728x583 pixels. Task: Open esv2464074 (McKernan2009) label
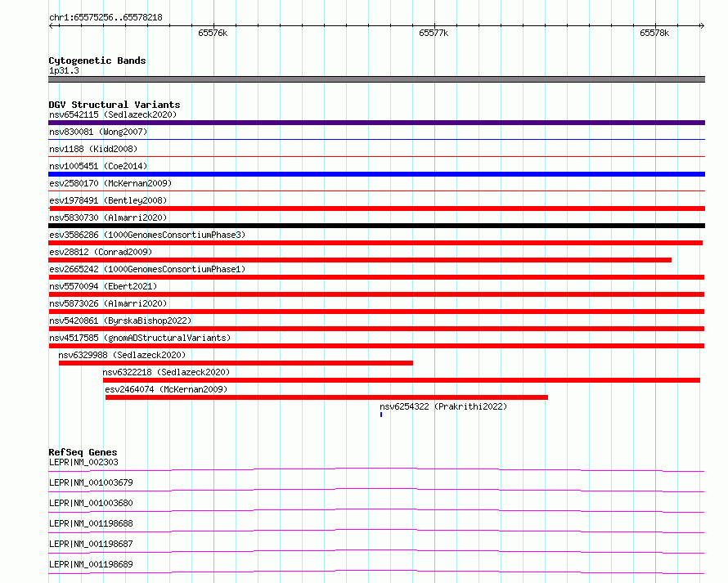(x=166, y=389)
